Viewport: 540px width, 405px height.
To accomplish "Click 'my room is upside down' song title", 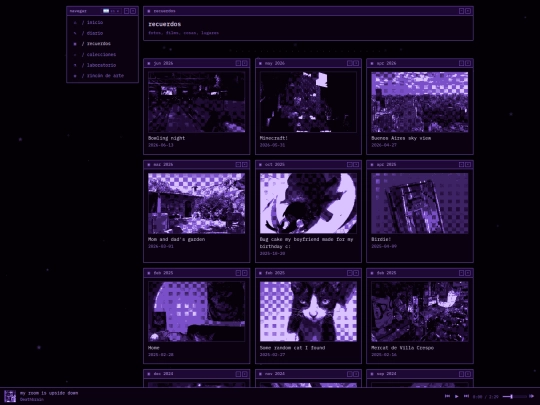I will (49, 393).
